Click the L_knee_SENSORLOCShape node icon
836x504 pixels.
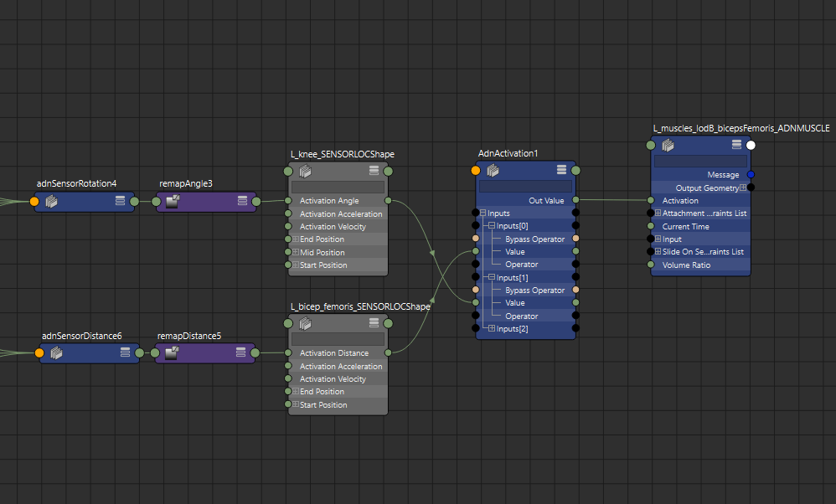(306, 171)
